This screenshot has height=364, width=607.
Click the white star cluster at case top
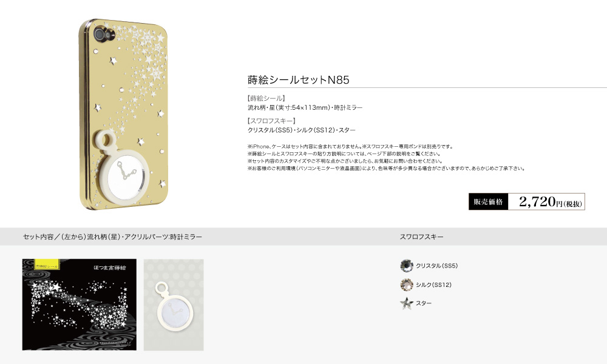click(145, 50)
